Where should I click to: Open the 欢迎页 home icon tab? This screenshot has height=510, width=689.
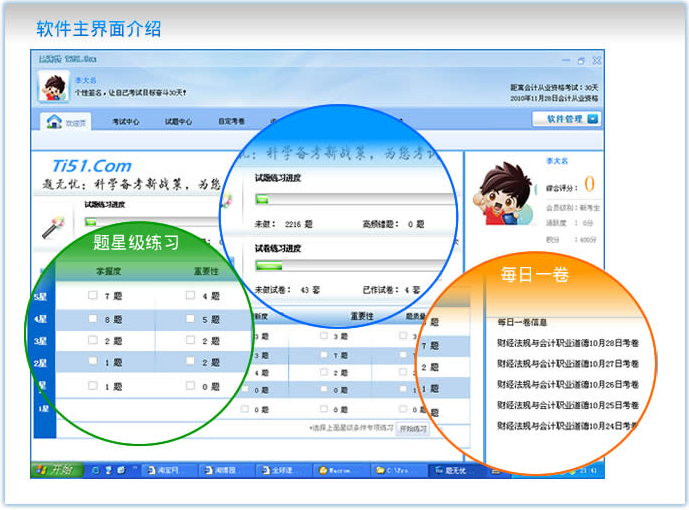click(x=66, y=122)
